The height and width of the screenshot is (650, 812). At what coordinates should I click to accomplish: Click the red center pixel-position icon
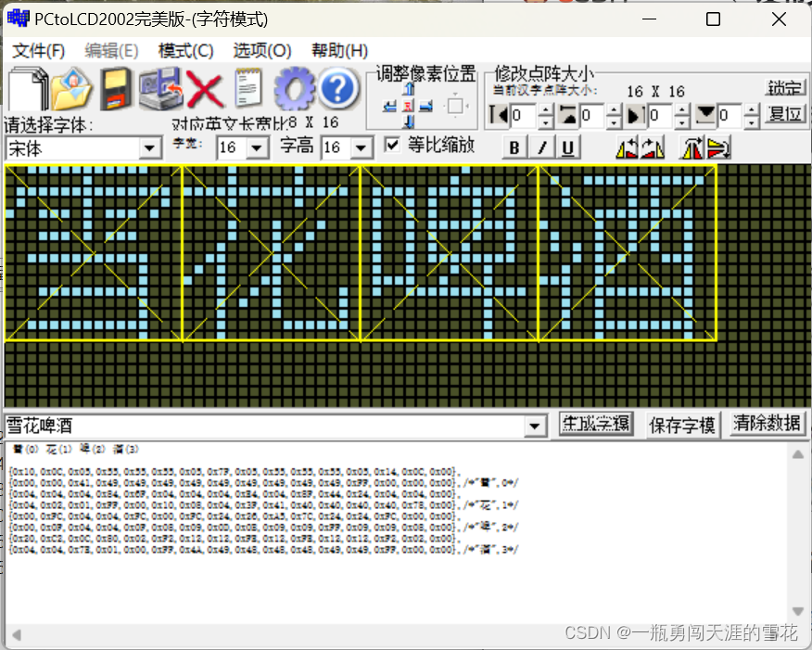(409, 107)
